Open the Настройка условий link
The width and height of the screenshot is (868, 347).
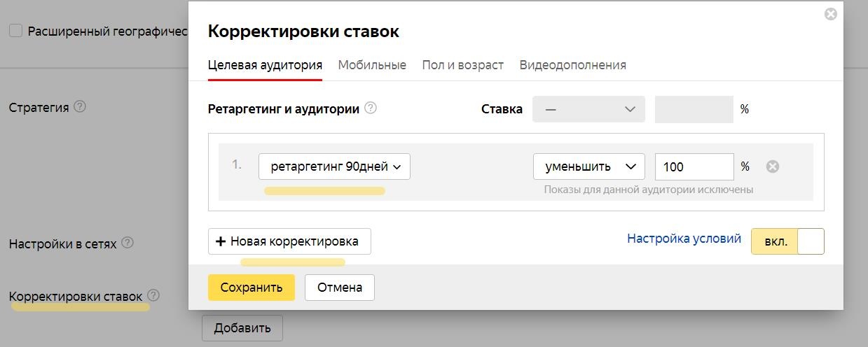(x=684, y=239)
